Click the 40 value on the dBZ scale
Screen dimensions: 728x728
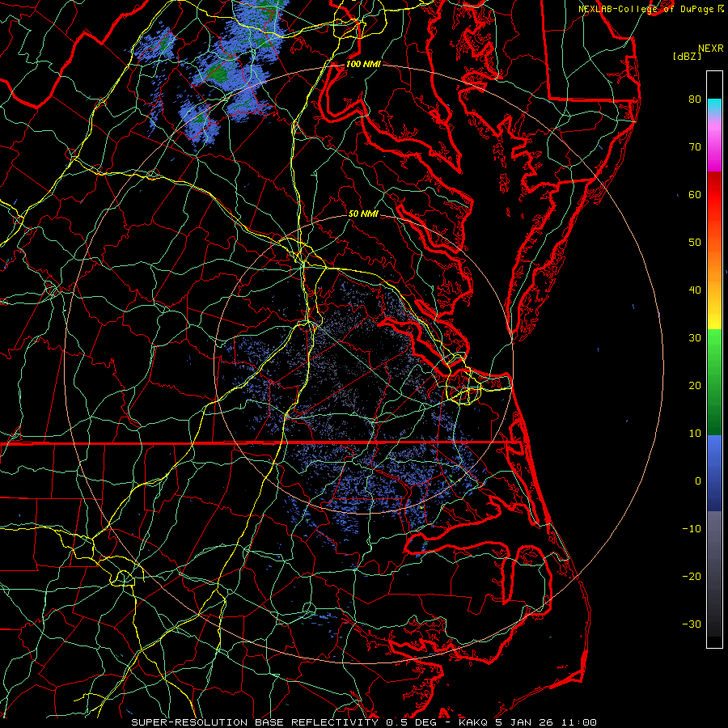click(695, 290)
